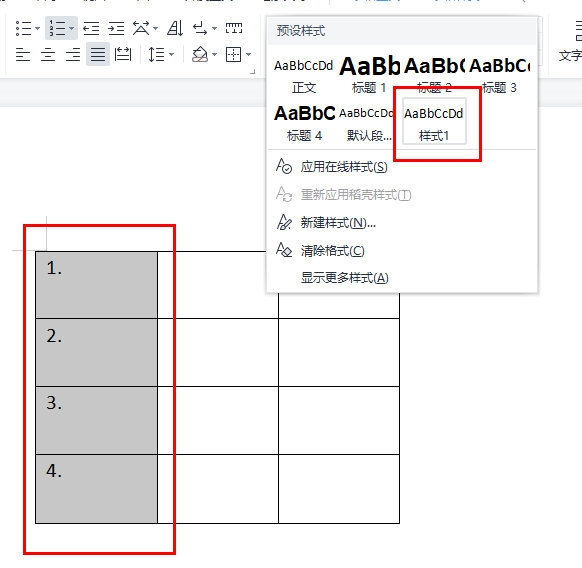Click the tab stops ruler icon
The width and height of the screenshot is (582, 568).
click(x=234, y=28)
